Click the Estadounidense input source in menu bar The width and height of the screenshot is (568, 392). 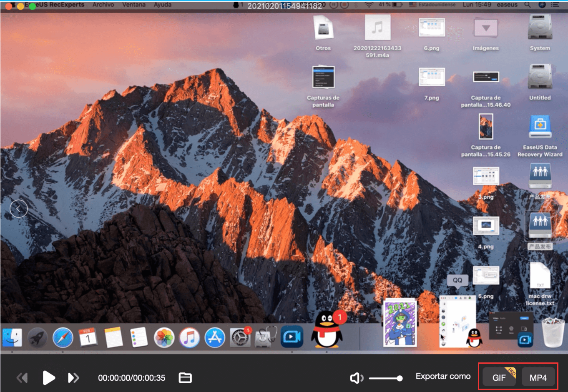coord(432,5)
